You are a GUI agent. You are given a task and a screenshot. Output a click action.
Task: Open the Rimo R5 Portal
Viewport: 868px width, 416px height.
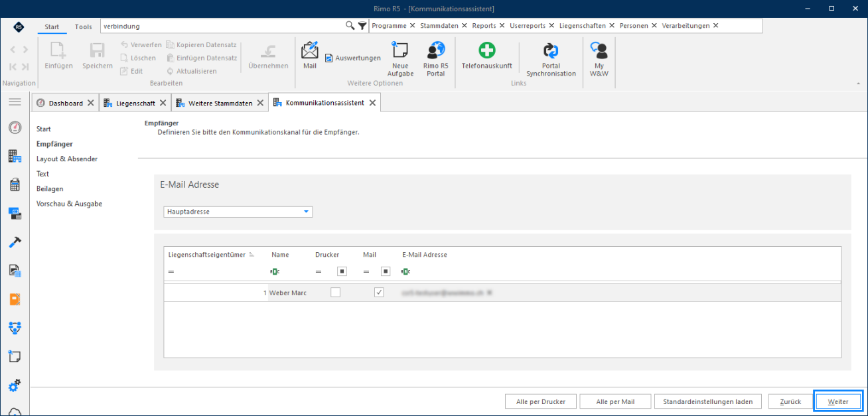[436, 59]
